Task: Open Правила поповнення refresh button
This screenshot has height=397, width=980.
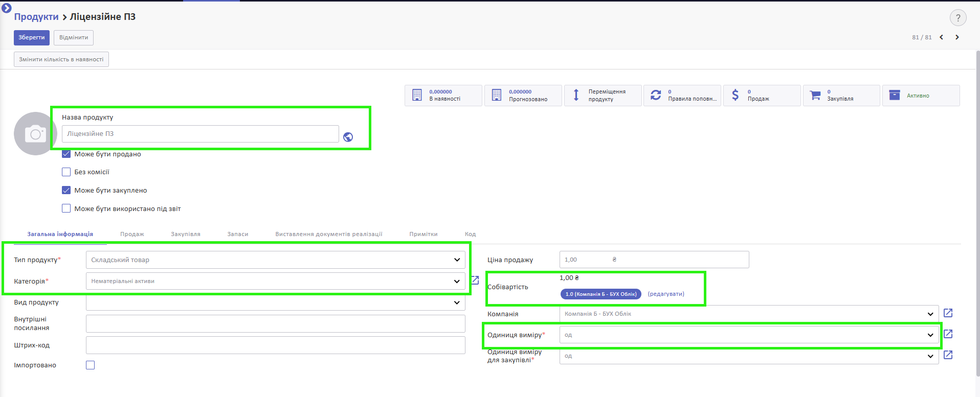Action: pos(682,96)
